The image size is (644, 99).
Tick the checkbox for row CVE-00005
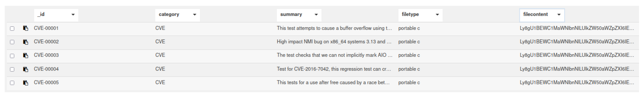(x=12, y=83)
